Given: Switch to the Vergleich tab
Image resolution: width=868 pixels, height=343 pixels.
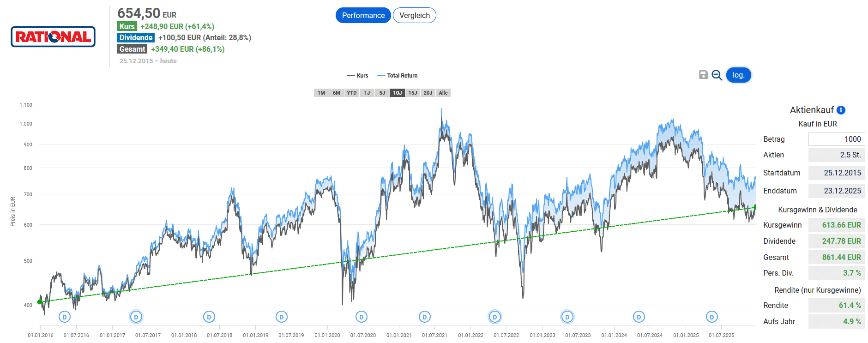Looking at the screenshot, I should click(x=414, y=15).
